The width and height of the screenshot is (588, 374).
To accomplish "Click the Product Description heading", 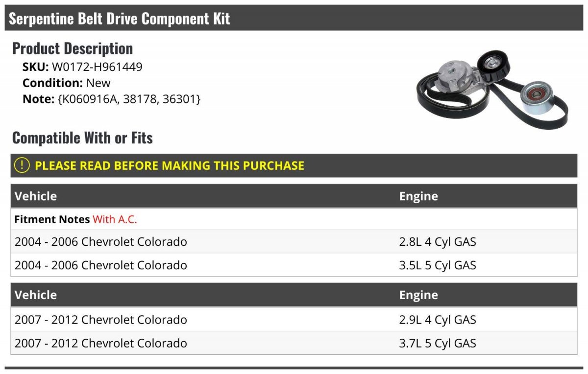I will click(x=73, y=48).
